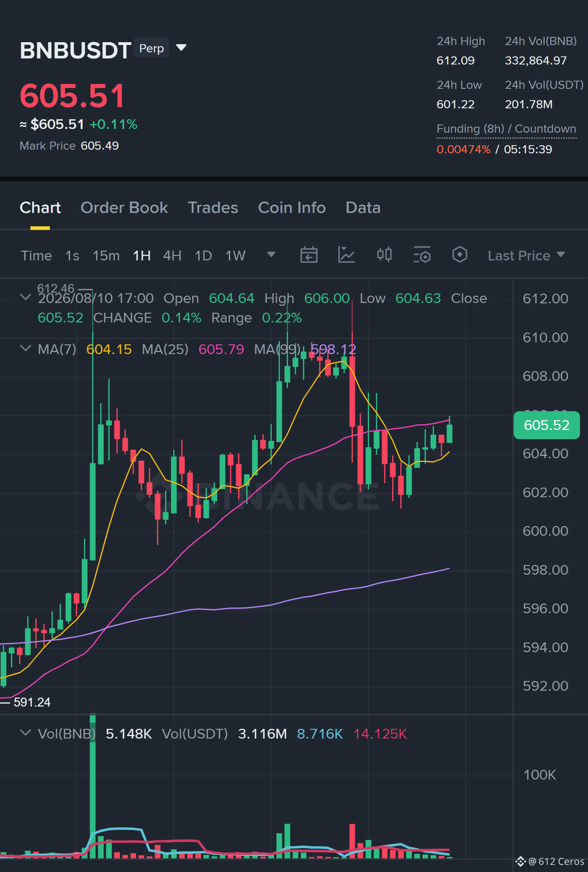Select the candlestick chart style icon
Viewport: 588px width, 872px height.
point(384,255)
